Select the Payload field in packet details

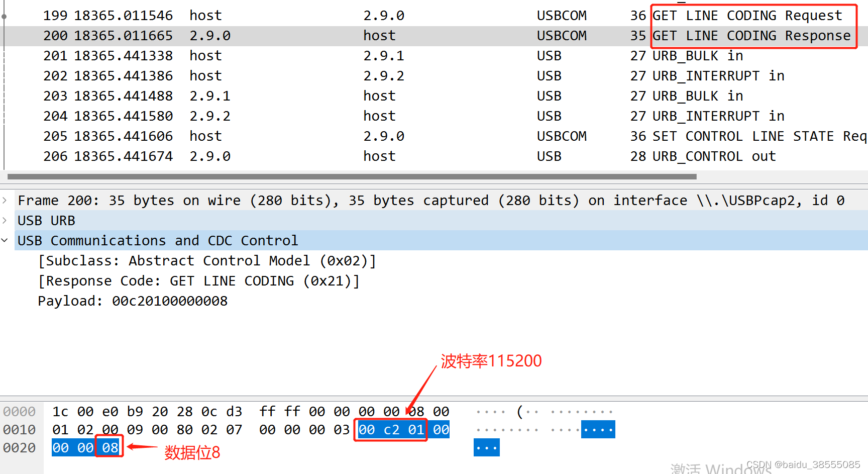coord(132,301)
